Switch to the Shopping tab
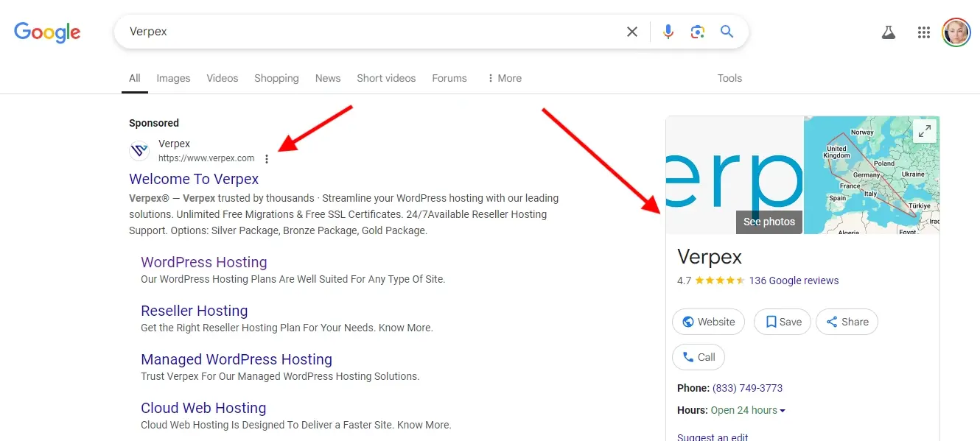 point(276,78)
